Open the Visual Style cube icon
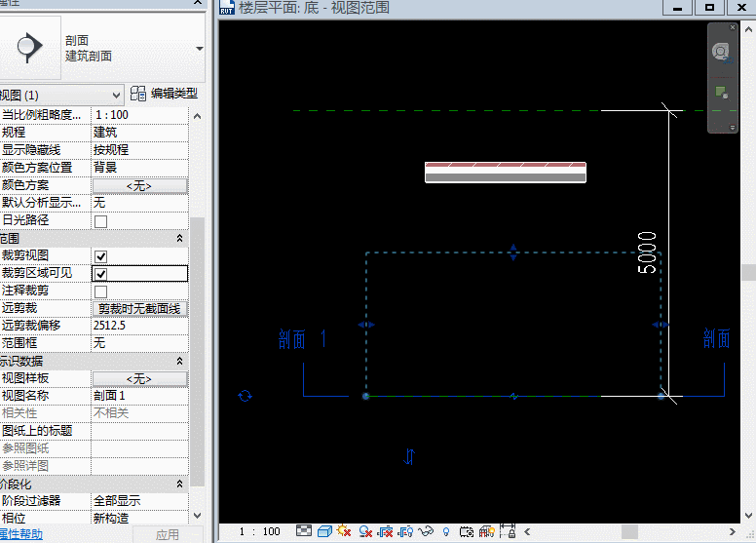This screenshot has width=756, height=543. [324, 531]
